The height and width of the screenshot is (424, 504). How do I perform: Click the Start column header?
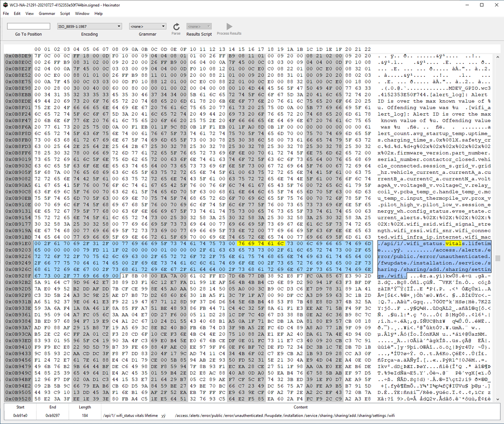[20, 407]
